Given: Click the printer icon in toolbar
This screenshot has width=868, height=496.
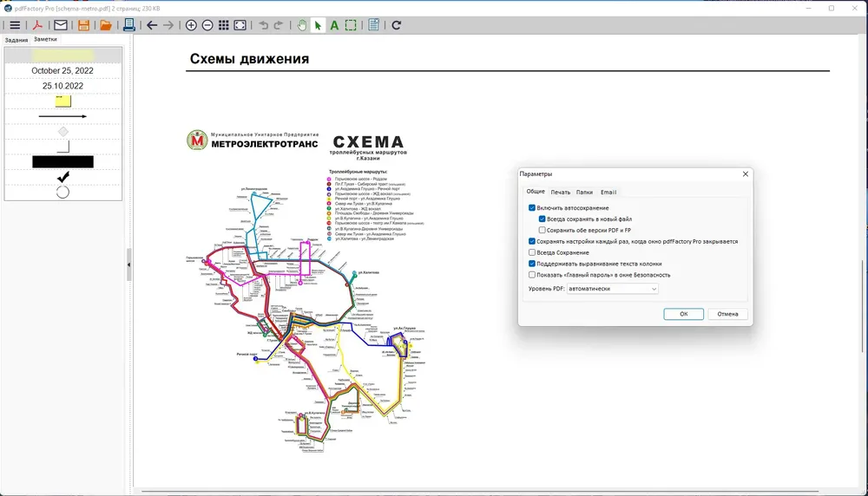Looking at the screenshot, I should 129,25.
